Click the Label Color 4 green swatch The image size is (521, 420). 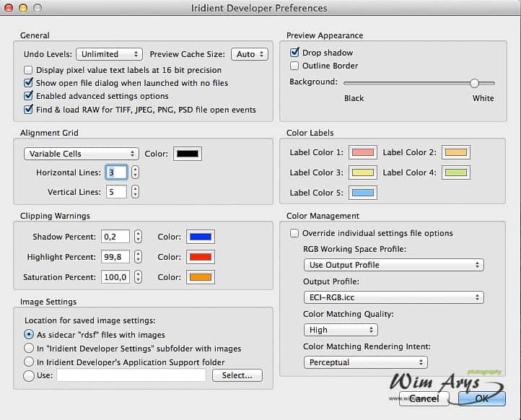point(456,172)
